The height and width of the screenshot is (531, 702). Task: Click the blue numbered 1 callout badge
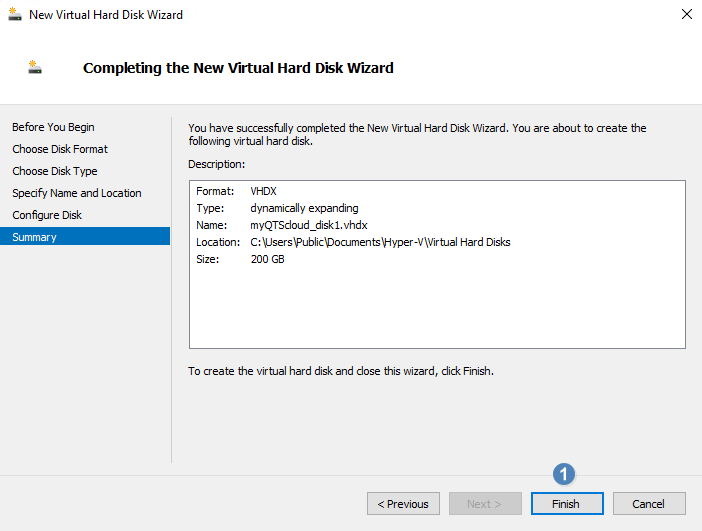pos(564,474)
